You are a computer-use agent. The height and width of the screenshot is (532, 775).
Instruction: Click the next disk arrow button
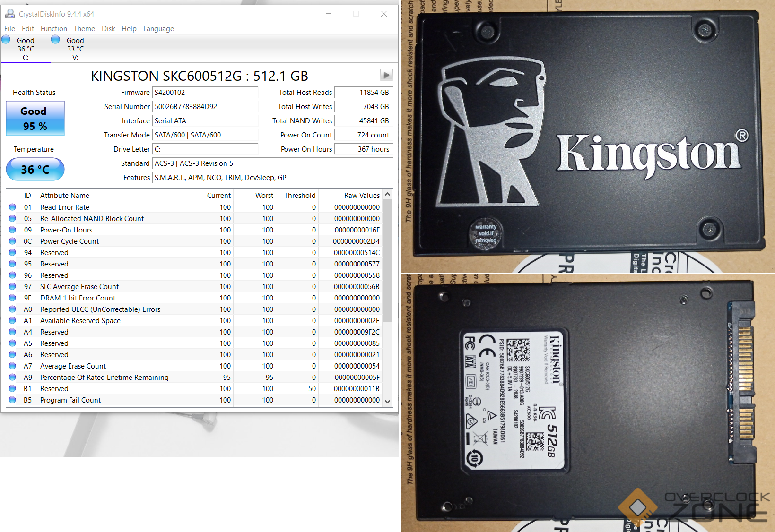point(386,75)
